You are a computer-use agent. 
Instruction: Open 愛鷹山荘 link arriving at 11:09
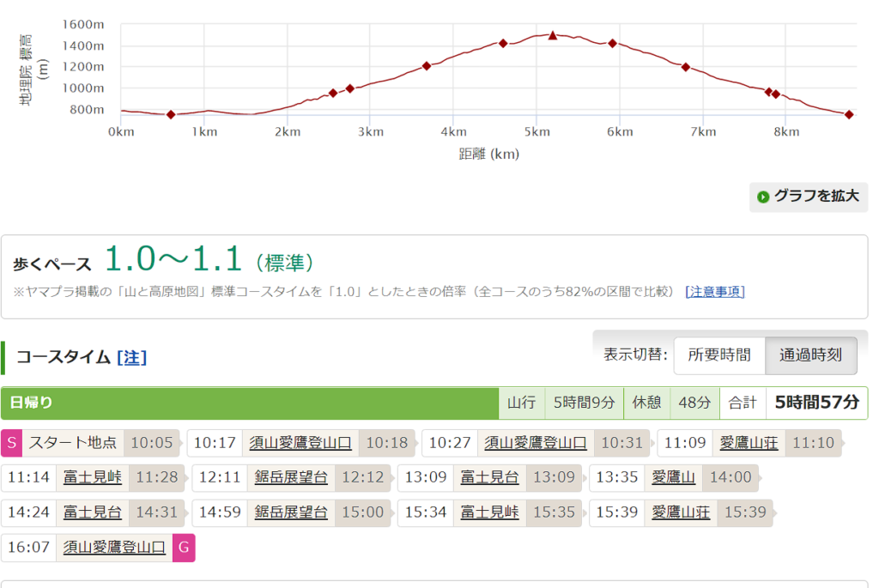[749, 443]
